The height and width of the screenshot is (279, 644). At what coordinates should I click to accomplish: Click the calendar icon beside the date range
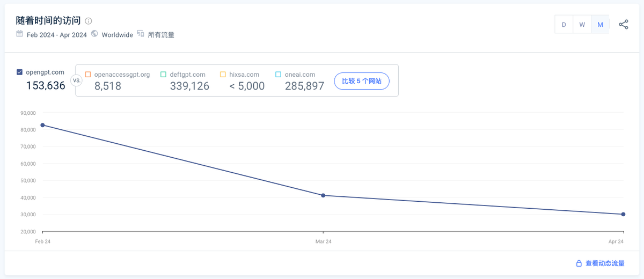coord(19,34)
